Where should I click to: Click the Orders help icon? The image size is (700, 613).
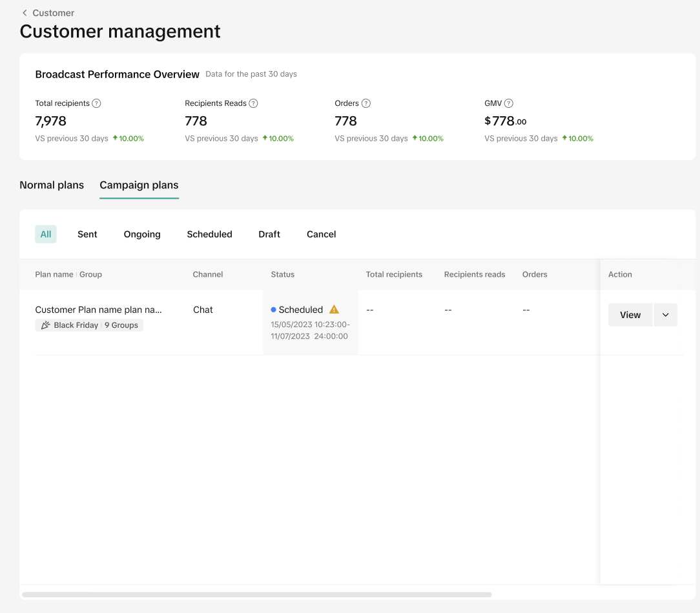click(x=366, y=103)
